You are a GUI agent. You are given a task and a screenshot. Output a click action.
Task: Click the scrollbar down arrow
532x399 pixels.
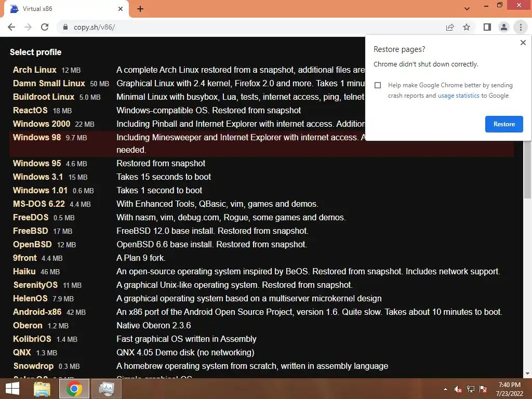pyautogui.click(x=527, y=374)
